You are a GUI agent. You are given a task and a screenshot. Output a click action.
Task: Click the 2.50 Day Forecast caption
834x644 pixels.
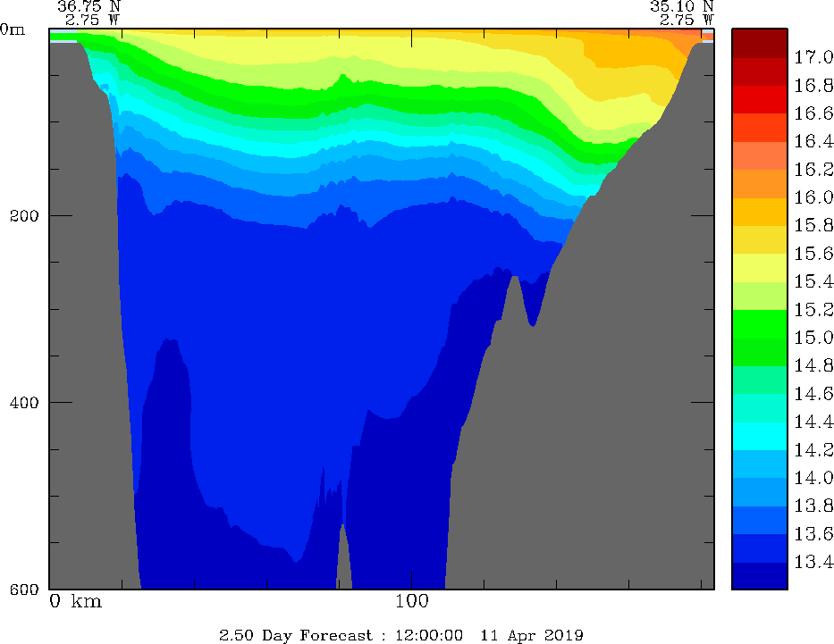point(296,635)
